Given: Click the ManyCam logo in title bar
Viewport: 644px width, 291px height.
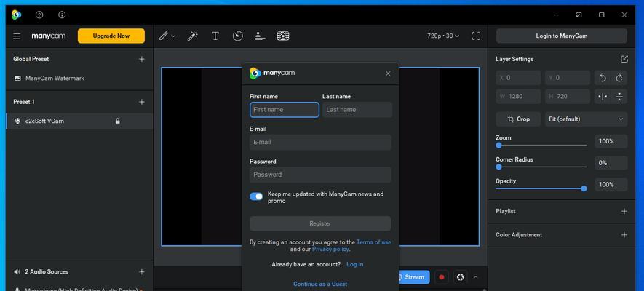Looking at the screenshot, I should pos(17,15).
